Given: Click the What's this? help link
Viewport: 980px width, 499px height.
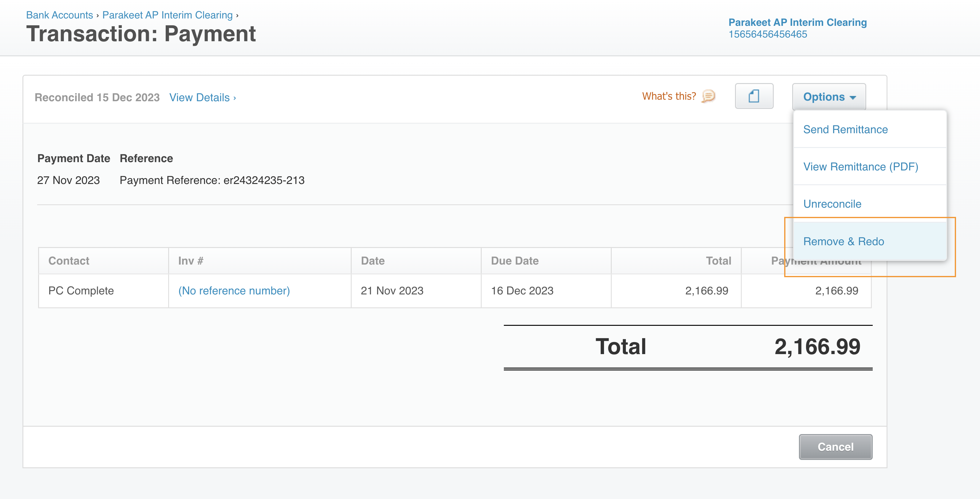Looking at the screenshot, I should pos(669,96).
